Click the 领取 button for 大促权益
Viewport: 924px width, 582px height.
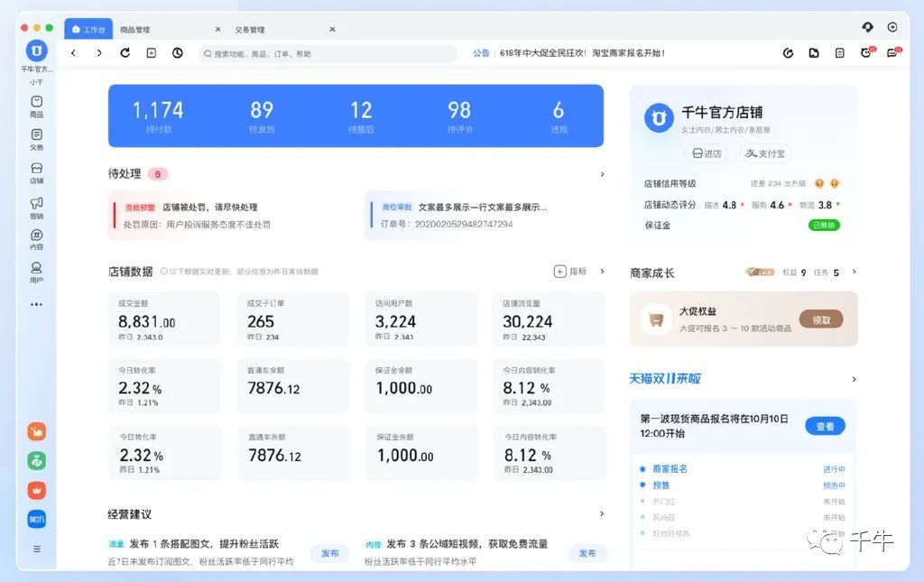820,319
